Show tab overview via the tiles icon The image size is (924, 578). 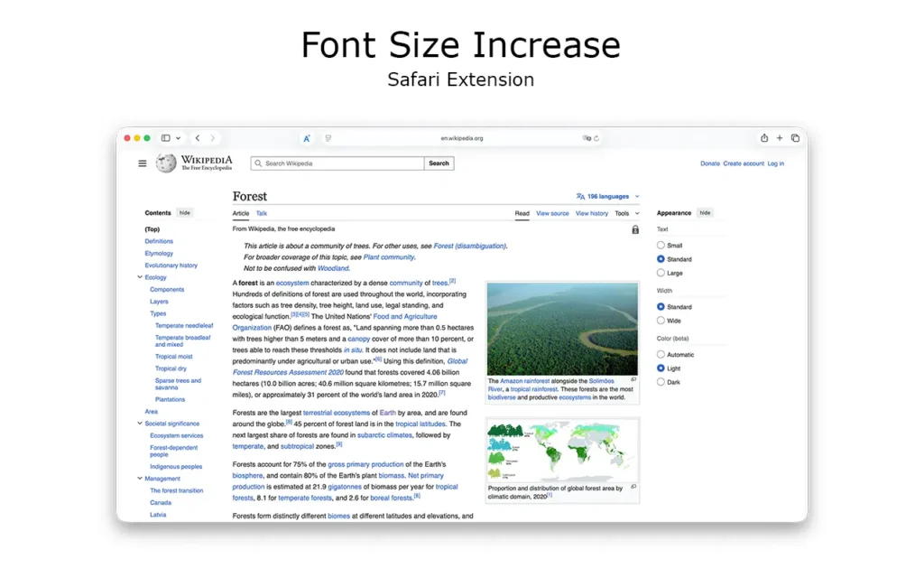click(x=795, y=137)
